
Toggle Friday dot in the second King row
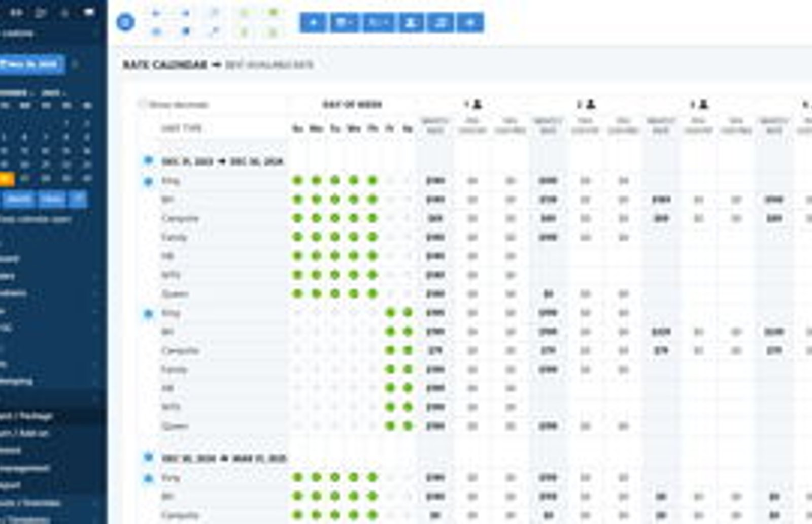point(390,313)
